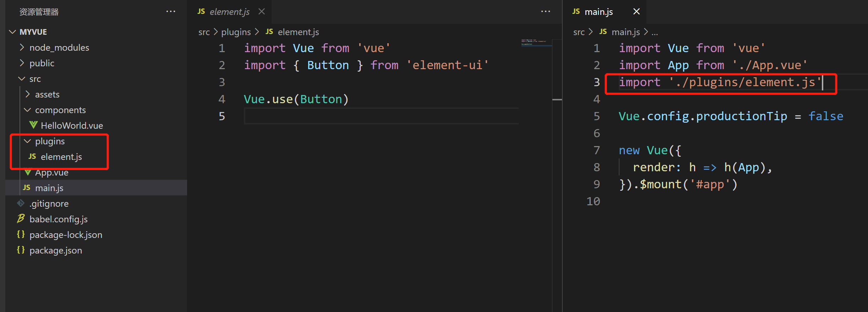Close the main.js editor tab
Viewport: 868px width, 312px height.
point(637,12)
